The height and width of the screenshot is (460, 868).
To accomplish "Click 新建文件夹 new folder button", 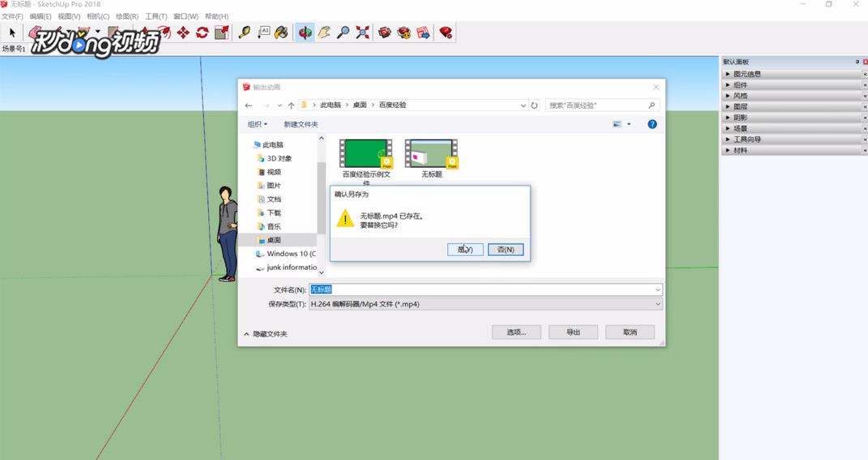I will point(301,125).
